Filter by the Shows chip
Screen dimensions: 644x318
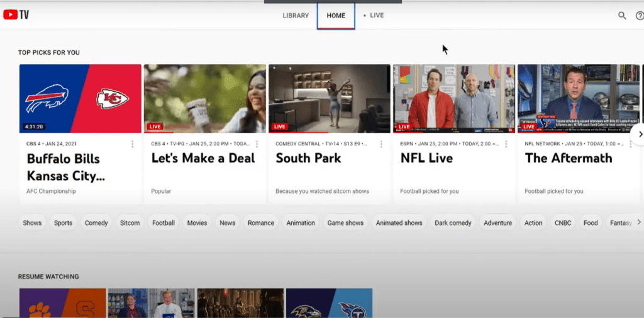tap(32, 223)
